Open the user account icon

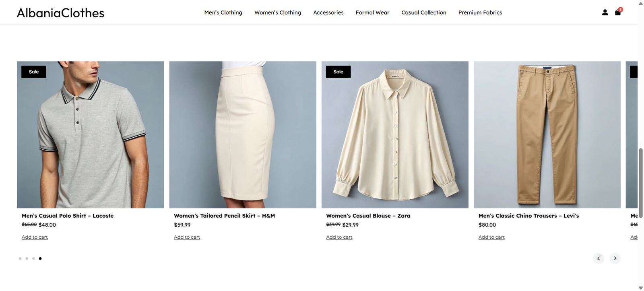(605, 12)
